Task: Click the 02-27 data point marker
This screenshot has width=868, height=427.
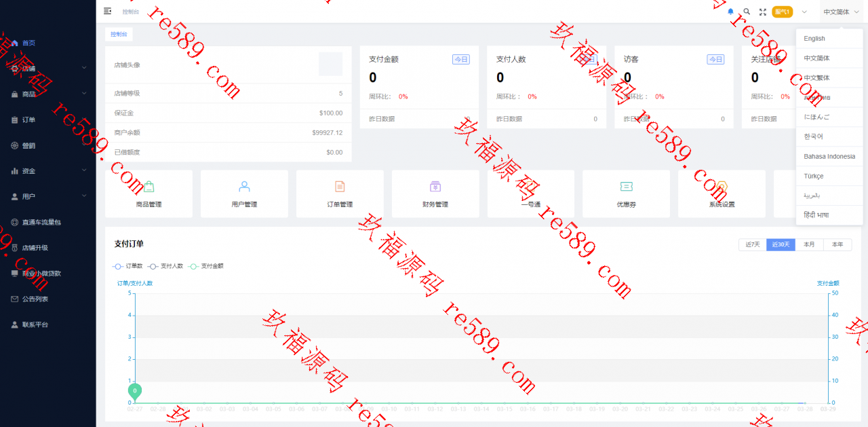Action: tap(135, 391)
